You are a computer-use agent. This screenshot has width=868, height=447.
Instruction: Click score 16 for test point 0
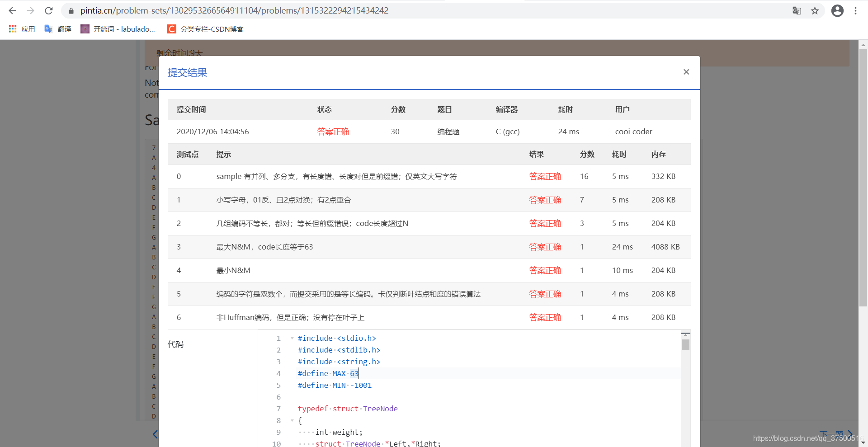584,176
